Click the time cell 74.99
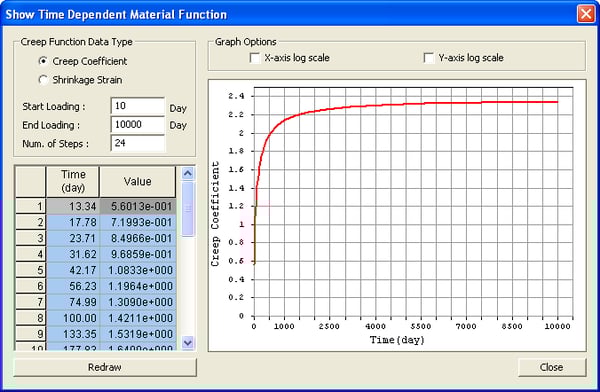Viewport: 600px width, 392px height. tap(73, 302)
